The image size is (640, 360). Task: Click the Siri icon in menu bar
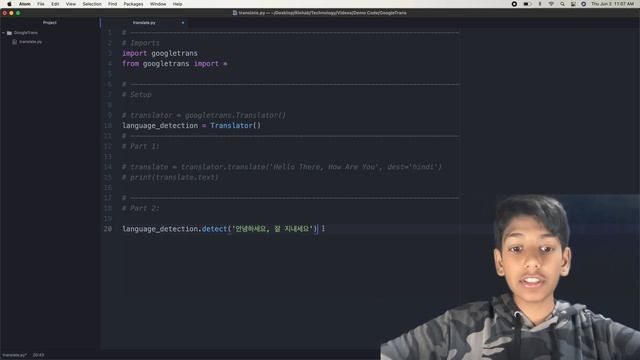(x=584, y=4)
